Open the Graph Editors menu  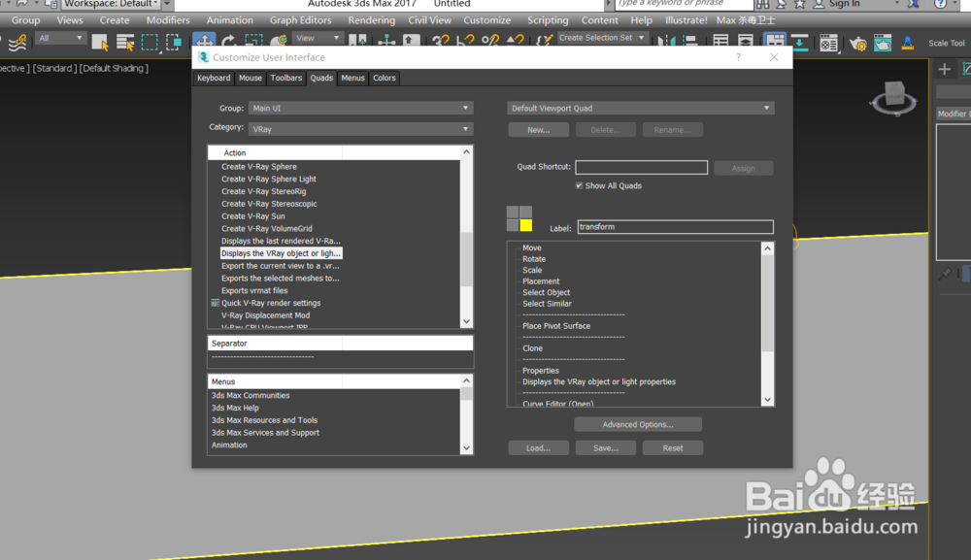(x=300, y=19)
